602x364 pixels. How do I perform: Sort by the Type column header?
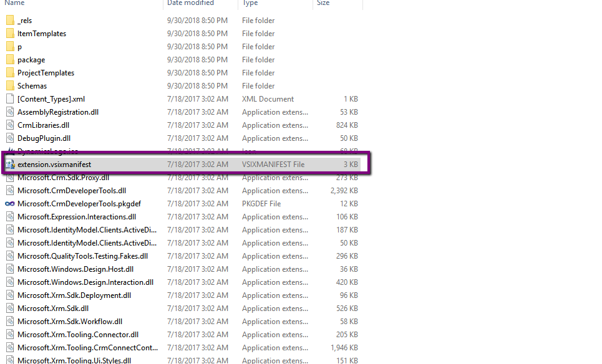tap(250, 2)
